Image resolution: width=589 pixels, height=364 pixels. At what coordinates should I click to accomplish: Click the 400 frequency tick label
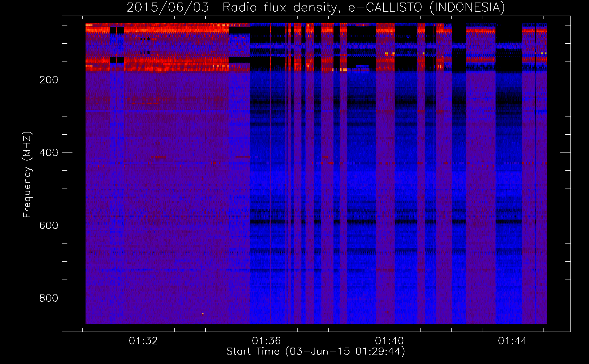coord(49,153)
